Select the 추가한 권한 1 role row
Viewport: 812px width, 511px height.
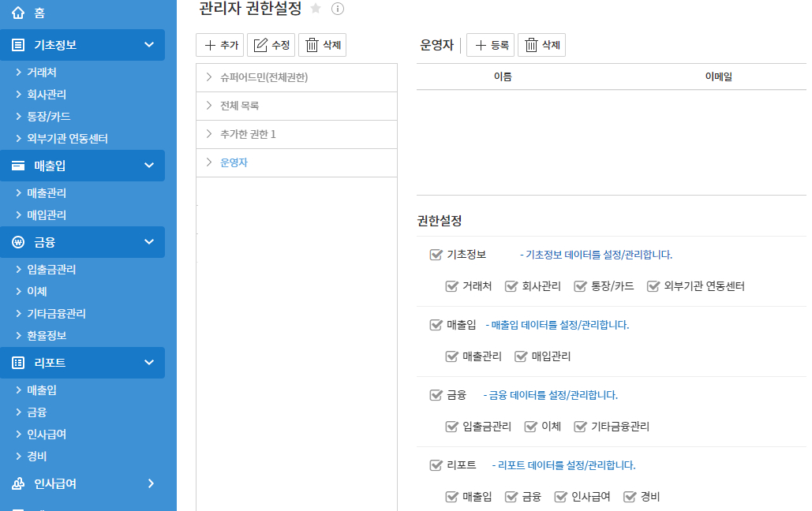click(x=249, y=134)
